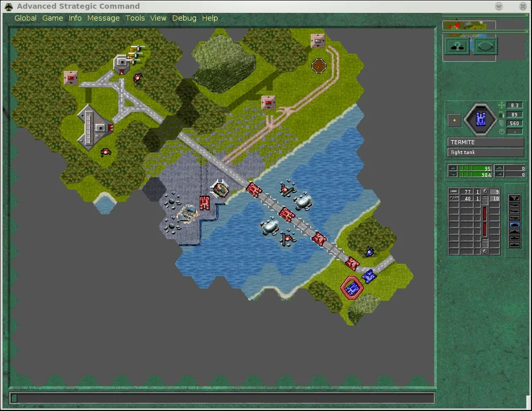532x411 pixels.
Task: Click the yellow diamond experience box
Action: [x=454, y=120]
